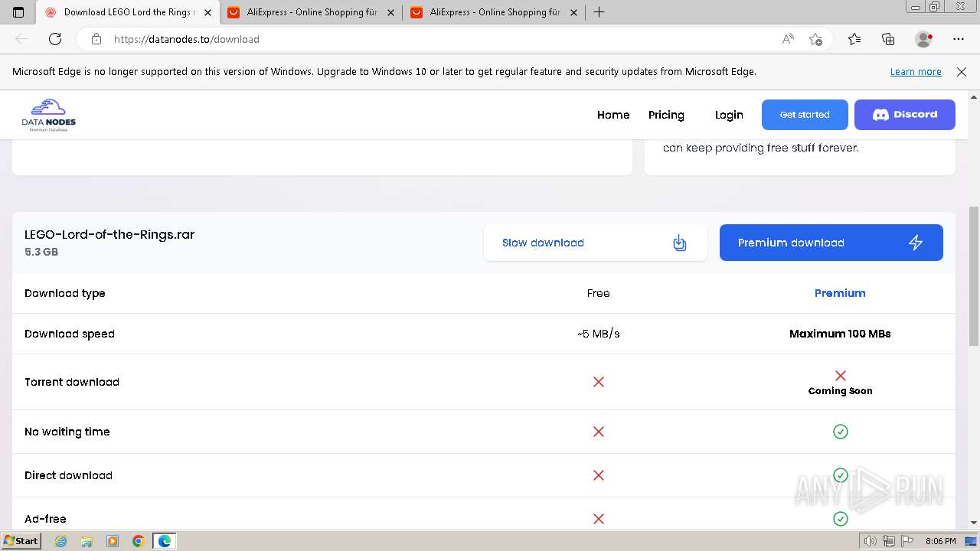Close the Download LEGO Lord of the Rings tab
This screenshot has height=551, width=980.
207,12
